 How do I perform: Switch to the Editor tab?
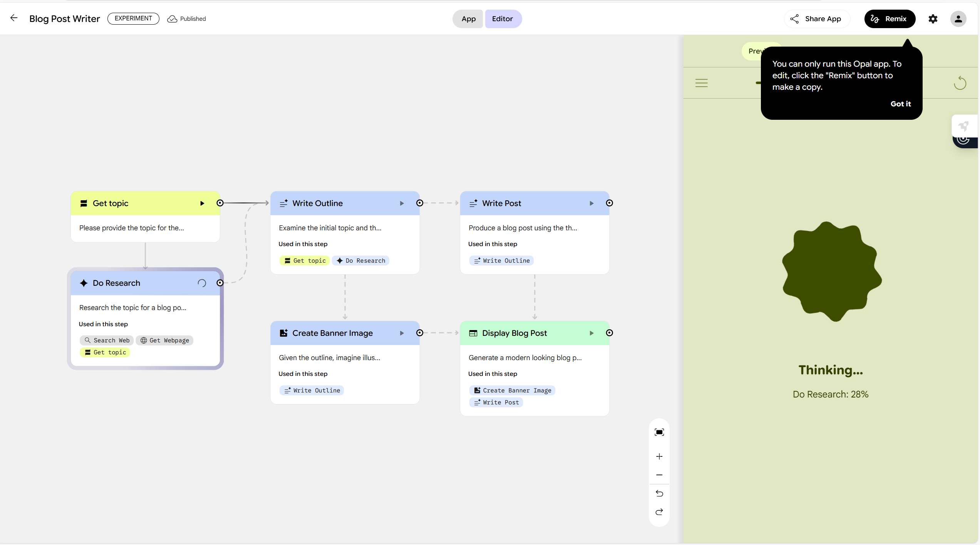click(502, 19)
